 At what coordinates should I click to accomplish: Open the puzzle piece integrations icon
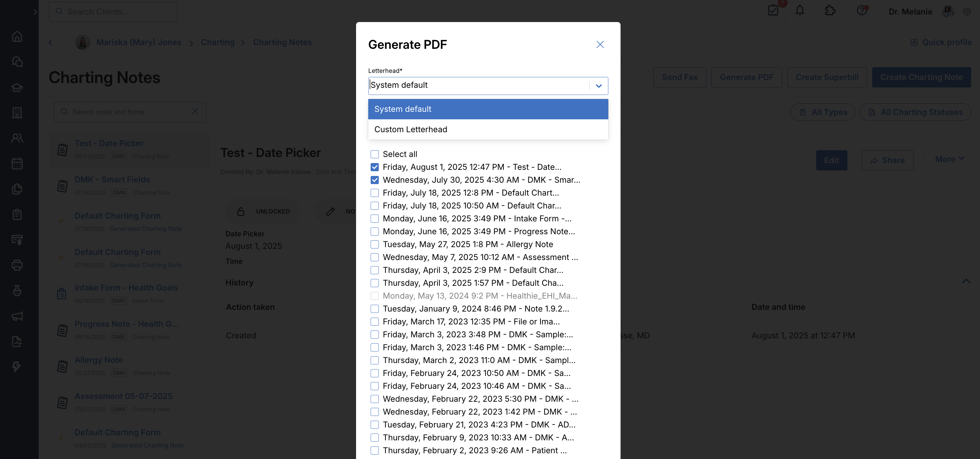click(830, 10)
